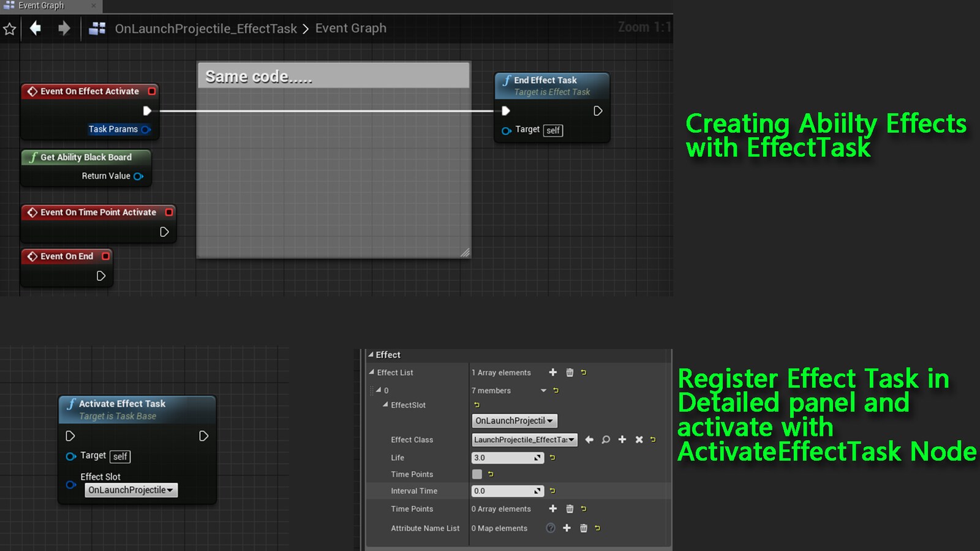The width and height of the screenshot is (980, 551).
Task: Click the Life value field showing 3.0
Action: (502, 457)
